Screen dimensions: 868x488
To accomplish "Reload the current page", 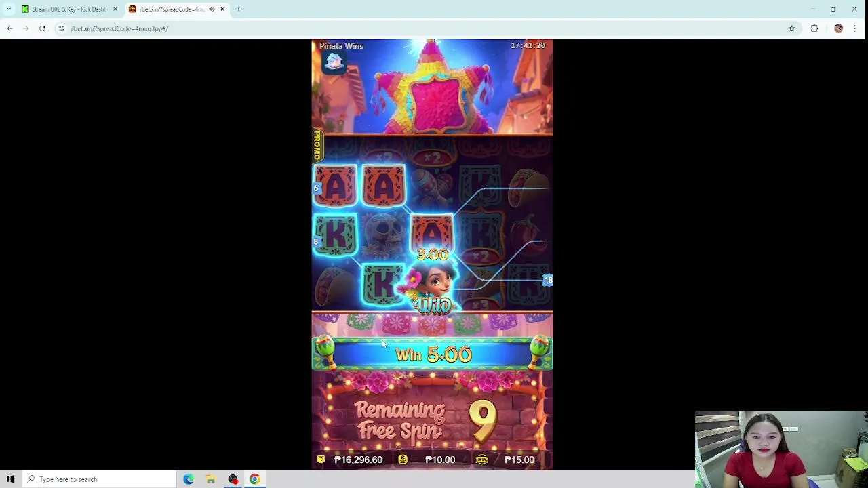I will point(42,28).
